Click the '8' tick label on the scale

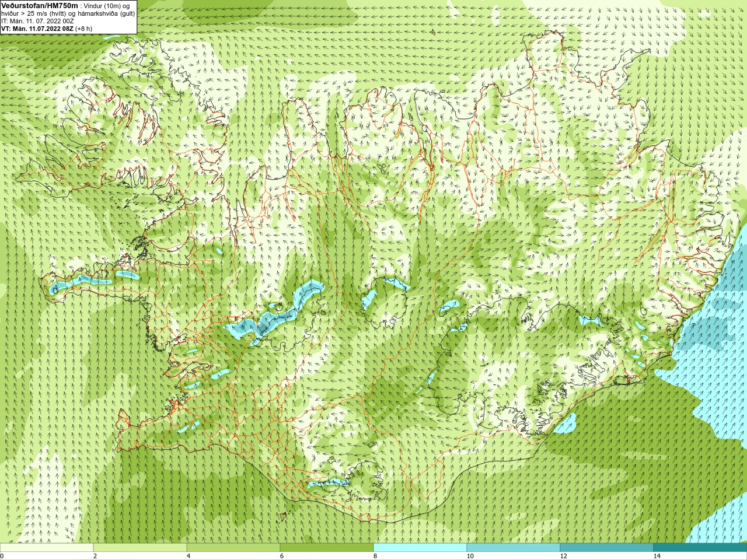click(x=375, y=556)
